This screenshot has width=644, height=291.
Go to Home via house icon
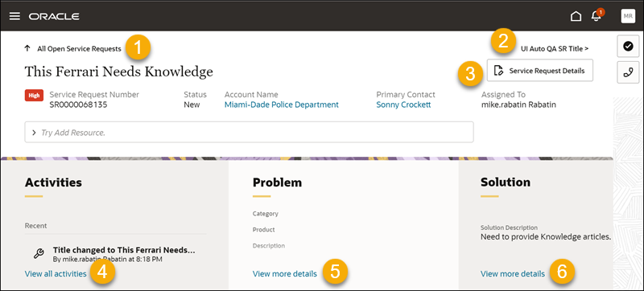[x=576, y=16]
